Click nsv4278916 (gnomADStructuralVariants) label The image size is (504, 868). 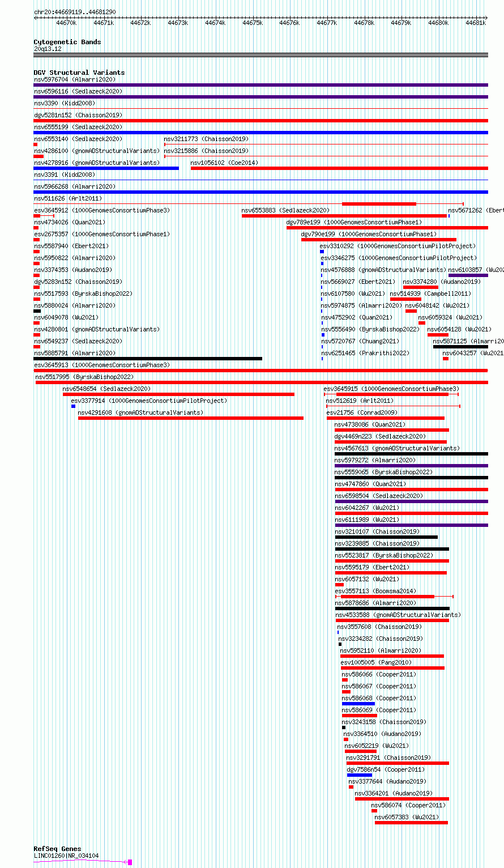pos(97,163)
